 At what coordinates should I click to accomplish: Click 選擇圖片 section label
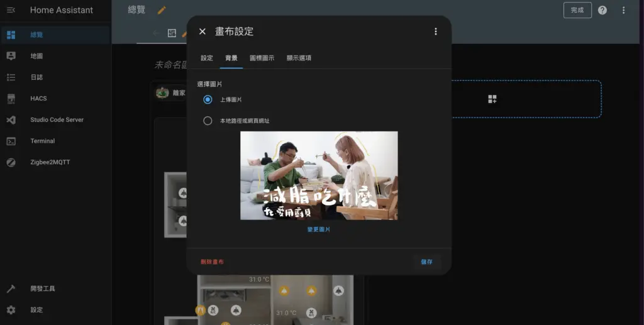(x=210, y=84)
